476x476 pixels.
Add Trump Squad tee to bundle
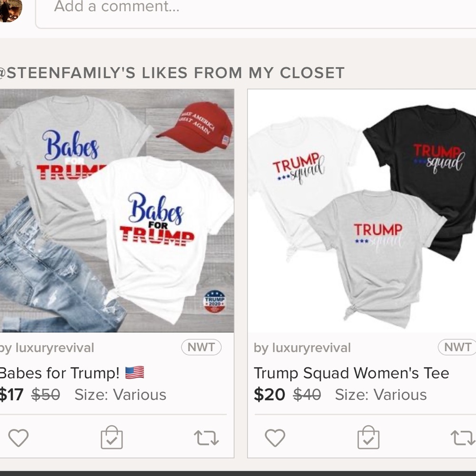click(368, 438)
